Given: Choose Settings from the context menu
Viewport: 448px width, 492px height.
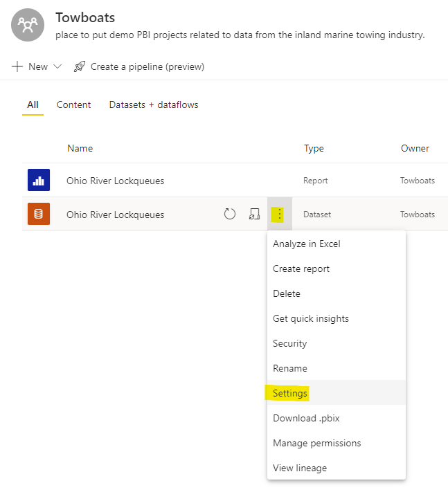Looking at the screenshot, I should (290, 393).
